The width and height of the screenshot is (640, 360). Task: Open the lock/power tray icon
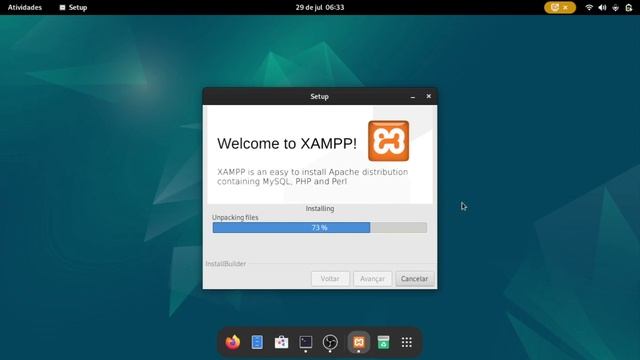[x=629, y=7]
